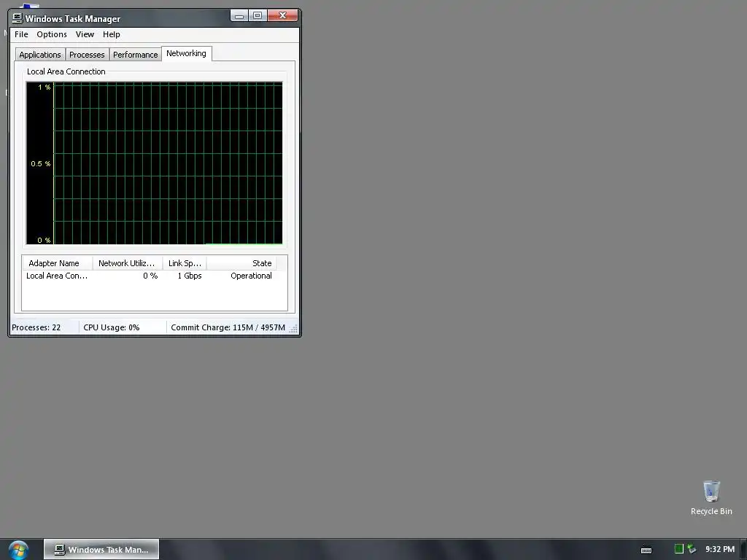Screen dimensions: 747x560
Task: Open the File menu
Action: [x=21, y=34]
